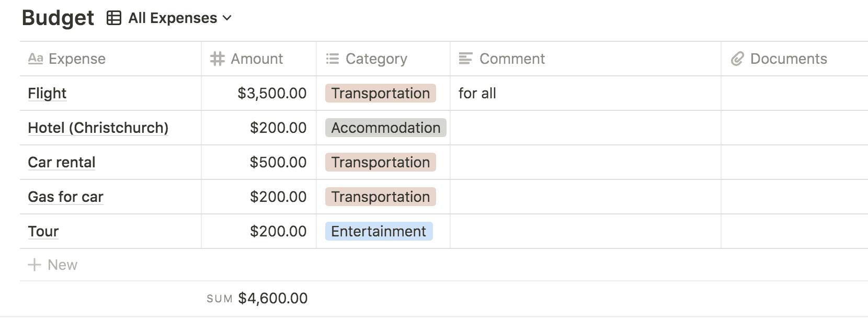Open the Car rental entry

(x=61, y=162)
